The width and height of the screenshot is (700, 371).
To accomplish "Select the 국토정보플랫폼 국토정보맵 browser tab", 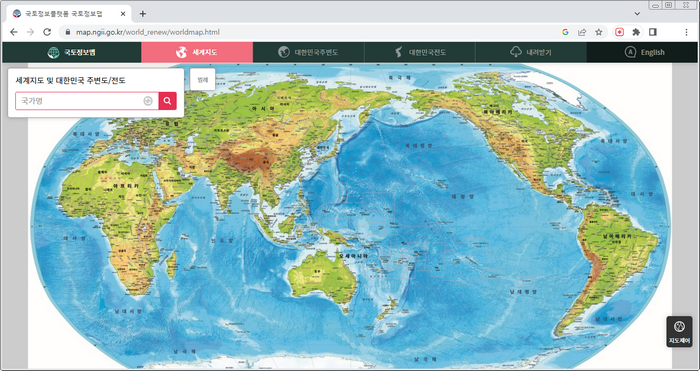I will coord(69,14).
